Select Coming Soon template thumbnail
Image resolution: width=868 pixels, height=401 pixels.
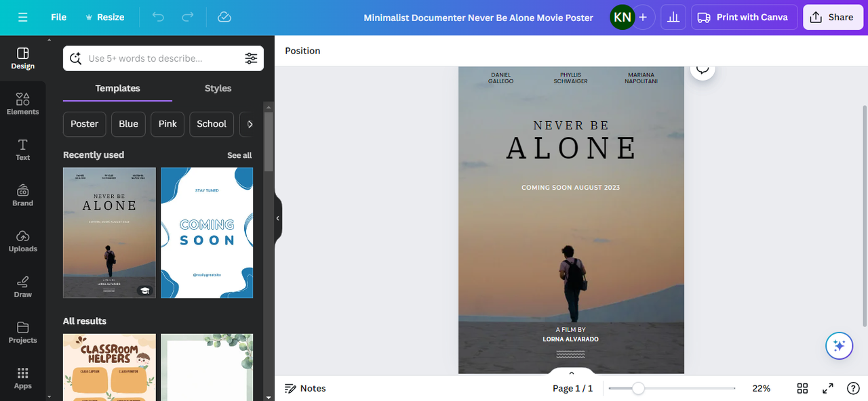click(207, 232)
